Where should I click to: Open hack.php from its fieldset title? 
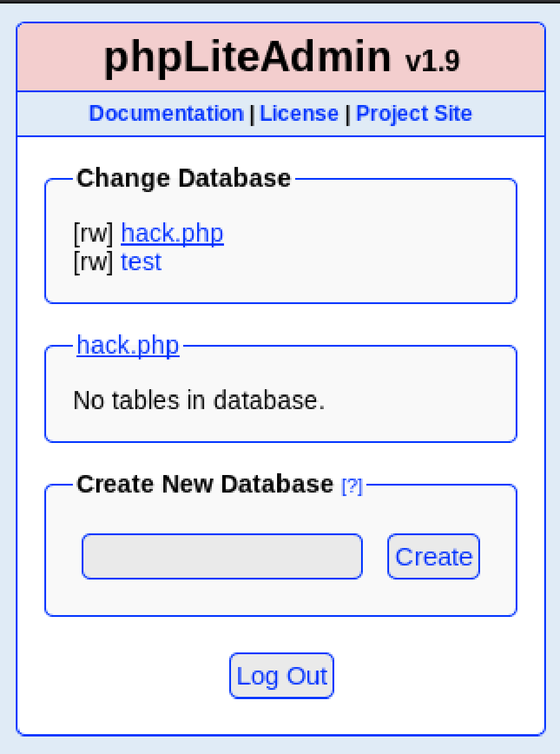coord(128,345)
